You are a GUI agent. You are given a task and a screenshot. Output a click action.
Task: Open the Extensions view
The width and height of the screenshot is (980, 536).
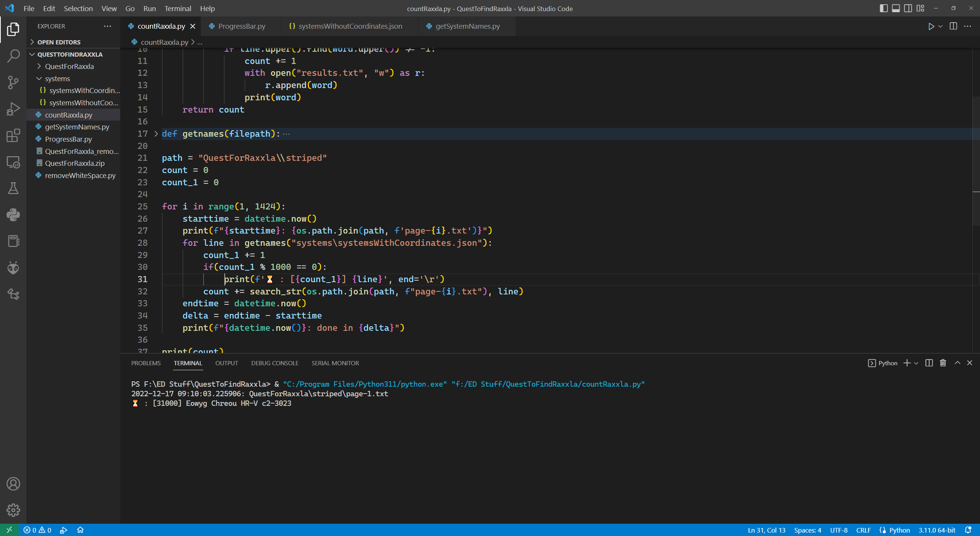(x=13, y=136)
